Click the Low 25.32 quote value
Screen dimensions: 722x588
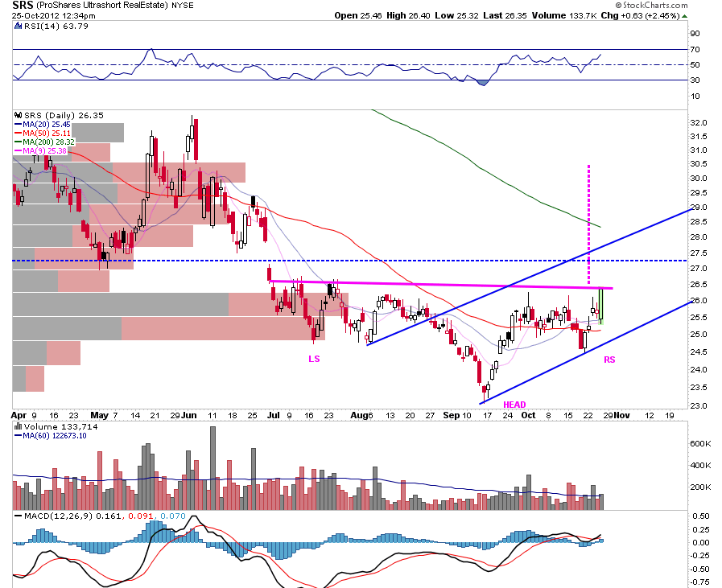pos(456,15)
